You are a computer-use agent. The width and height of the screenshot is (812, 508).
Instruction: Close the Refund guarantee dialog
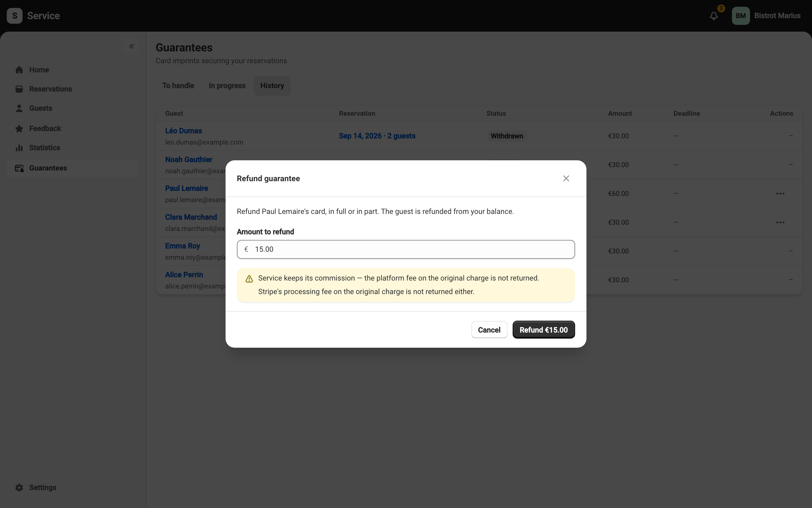click(566, 178)
